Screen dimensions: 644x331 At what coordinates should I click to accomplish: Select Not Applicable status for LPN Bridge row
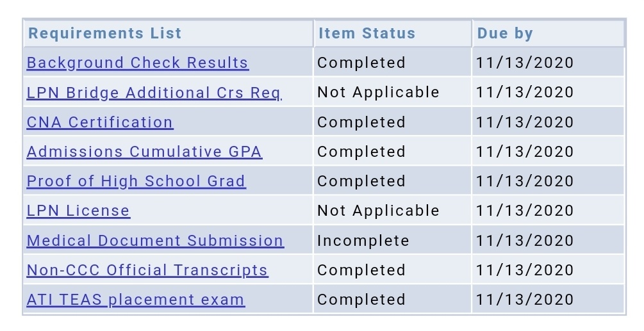coord(378,93)
